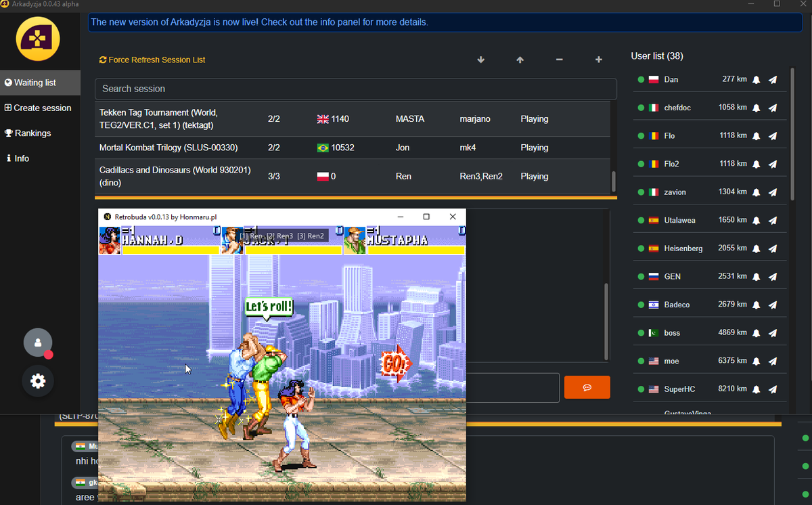Viewport: 812px width, 505px height.
Task: Click the down arrow above session list
Action: click(x=481, y=60)
